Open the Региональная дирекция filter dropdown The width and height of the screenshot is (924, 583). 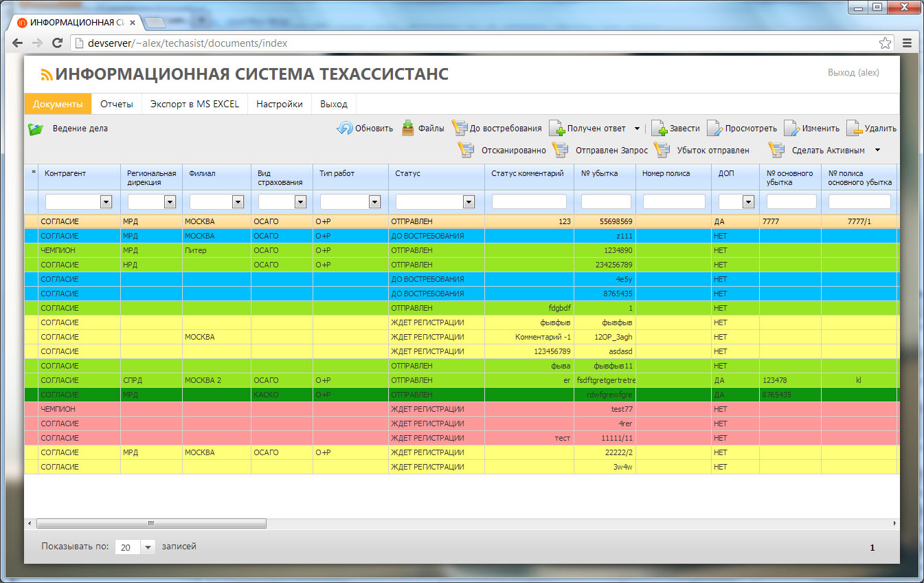[x=170, y=201]
